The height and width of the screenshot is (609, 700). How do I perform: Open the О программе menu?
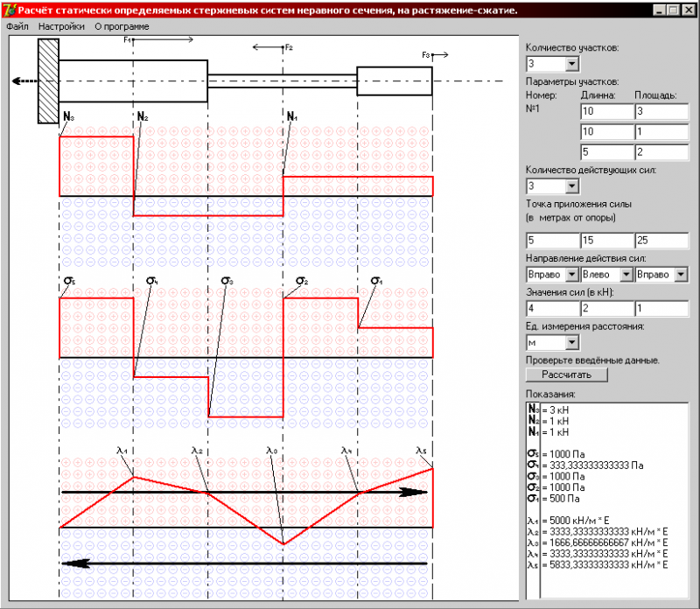pos(122,26)
